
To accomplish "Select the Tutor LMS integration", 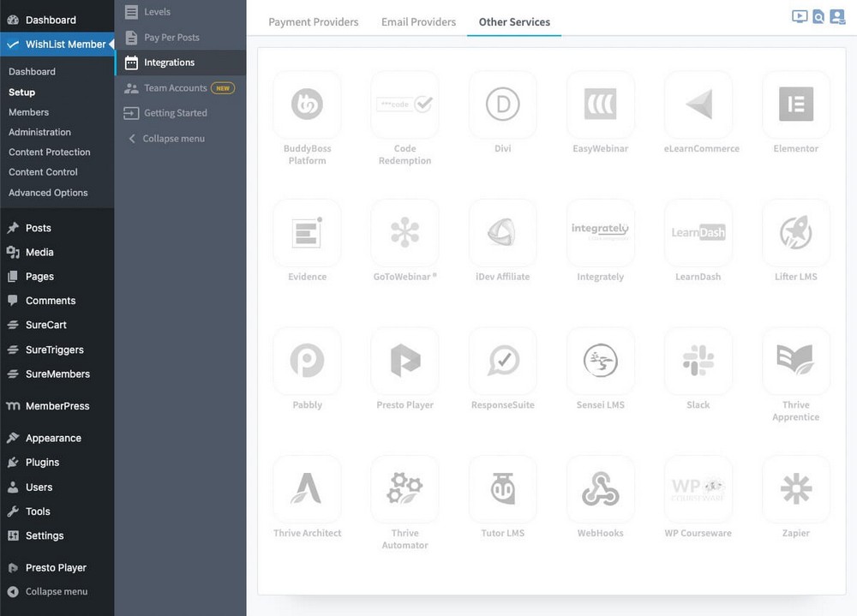I will tap(502, 488).
